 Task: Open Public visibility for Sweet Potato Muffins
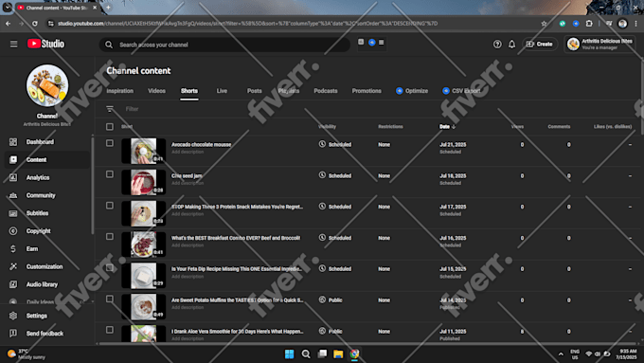pos(331,300)
